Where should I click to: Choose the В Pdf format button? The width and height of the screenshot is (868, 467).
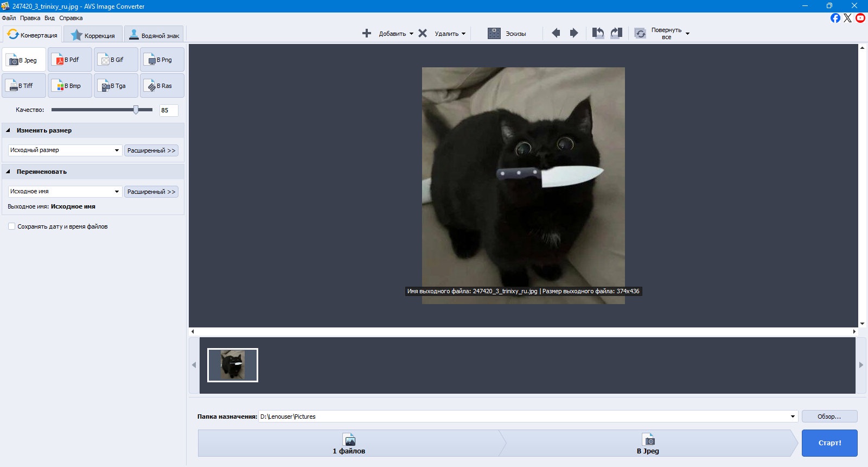70,60
